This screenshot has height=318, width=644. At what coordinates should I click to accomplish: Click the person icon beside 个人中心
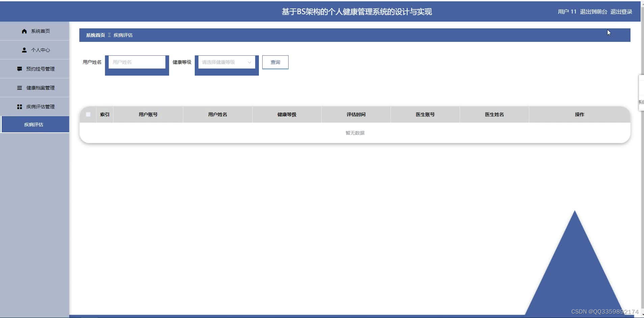(x=24, y=50)
